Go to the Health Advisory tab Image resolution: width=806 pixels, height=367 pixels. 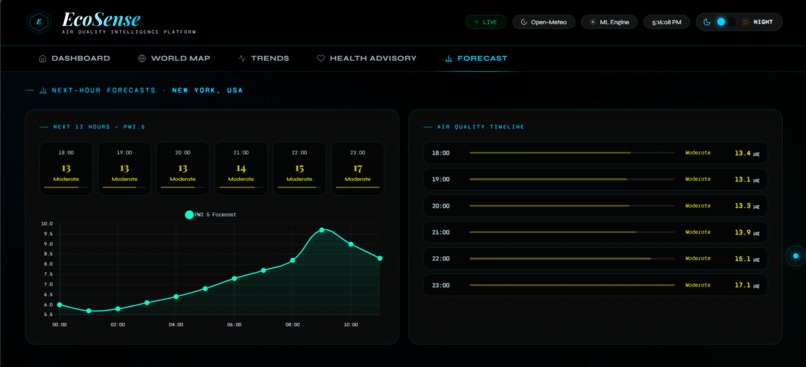tap(367, 59)
